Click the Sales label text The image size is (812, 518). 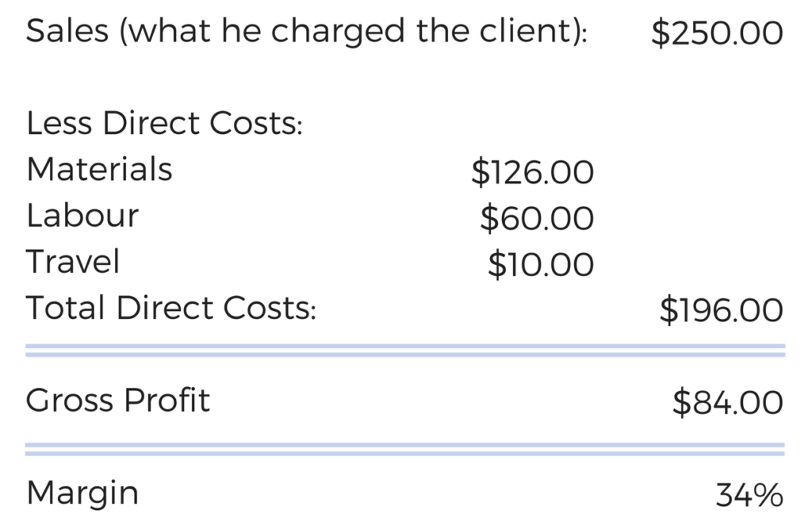click(x=307, y=31)
